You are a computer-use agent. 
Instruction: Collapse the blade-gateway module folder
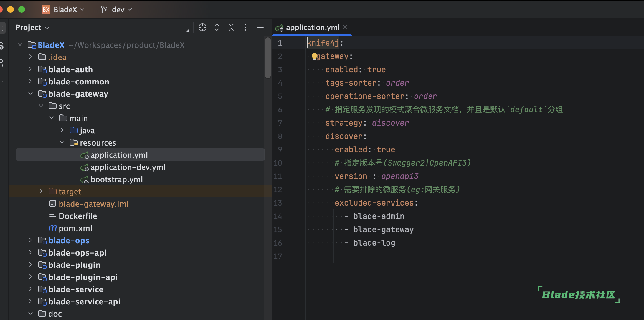click(x=31, y=94)
